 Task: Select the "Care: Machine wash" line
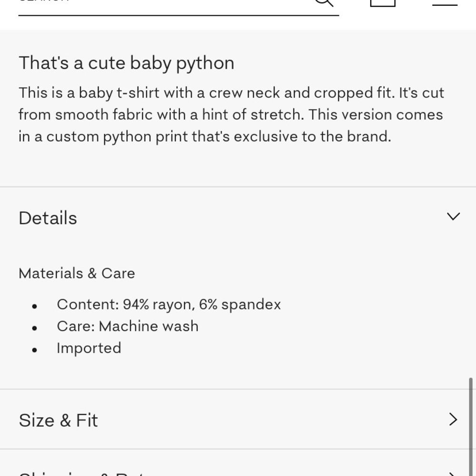[128, 326]
